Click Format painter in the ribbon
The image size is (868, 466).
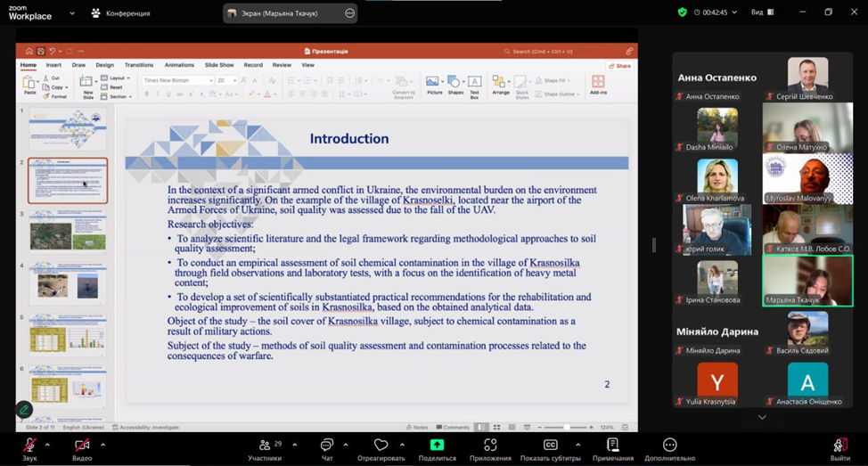click(x=54, y=96)
